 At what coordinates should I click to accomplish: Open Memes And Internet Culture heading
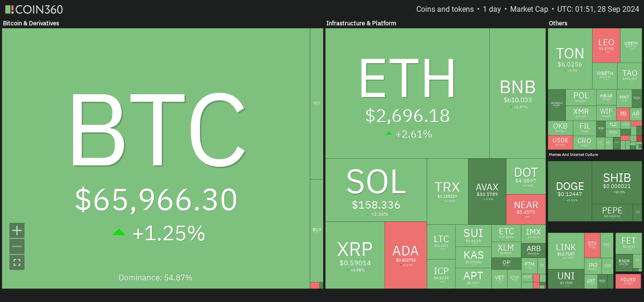(x=578, y=155)
